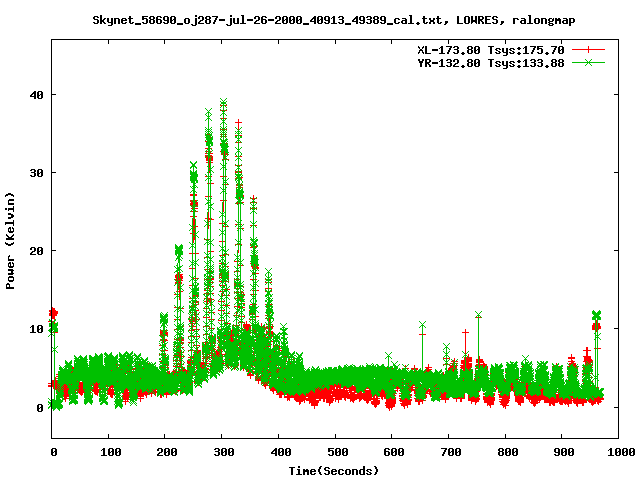Click the green spike tip near 655 seconds
Screen dimensions: 640x480
click(x=422, y=324)
